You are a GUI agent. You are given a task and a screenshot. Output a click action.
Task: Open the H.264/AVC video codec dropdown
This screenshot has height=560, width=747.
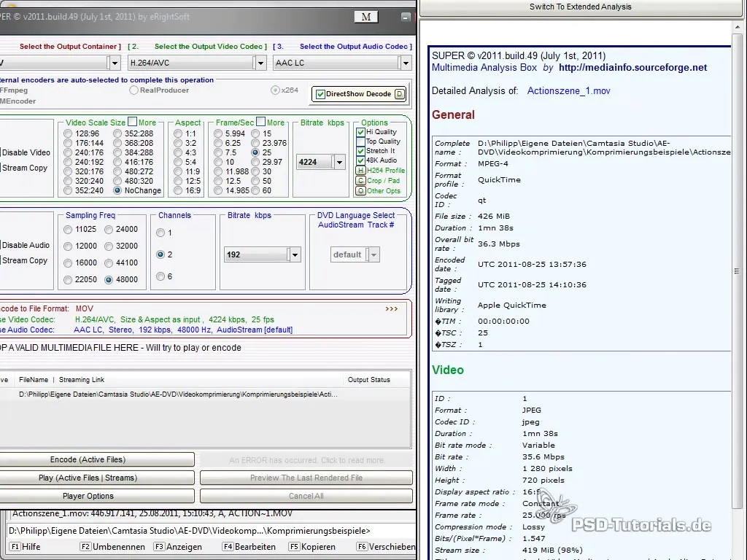(x=260, y=63)
